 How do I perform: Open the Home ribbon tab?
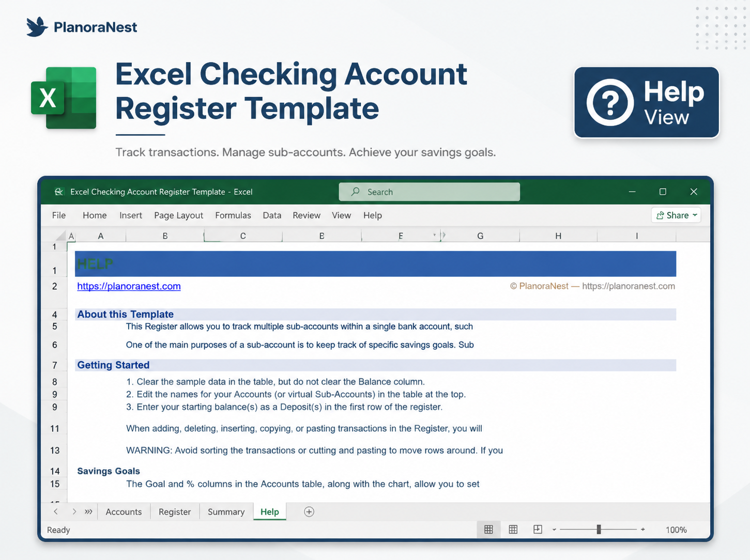(95, 215)
